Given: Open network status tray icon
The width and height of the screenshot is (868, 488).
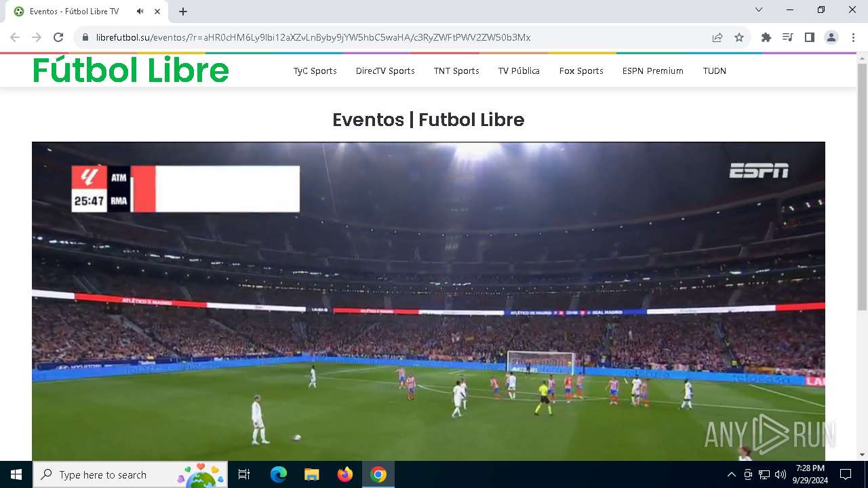Looking at the screenshot, I should pos(764,474).
